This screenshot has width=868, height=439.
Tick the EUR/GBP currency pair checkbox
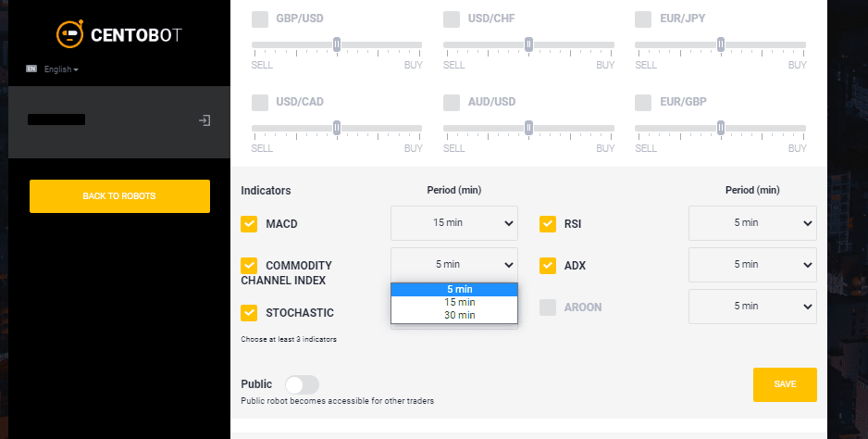pyautogui.click(x=643, y=103)
